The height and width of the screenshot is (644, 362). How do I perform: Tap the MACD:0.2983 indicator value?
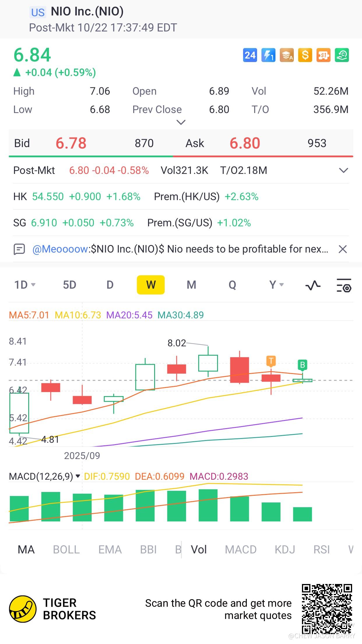[219, 477]
